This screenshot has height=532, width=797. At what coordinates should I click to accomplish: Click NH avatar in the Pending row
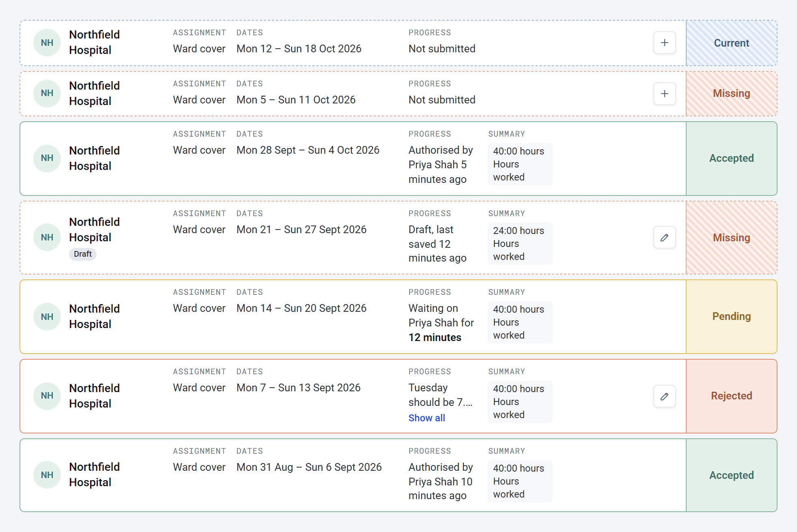[x=47, y=317]
